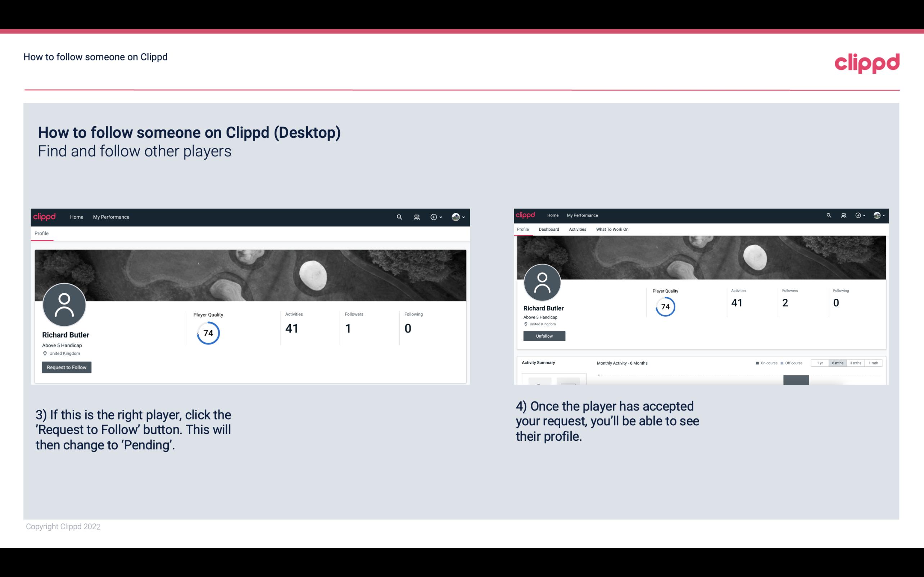Viewport: 924px width, 577px height.
Task: Click the search icon on right screenshot
Action: coord(829,215)
